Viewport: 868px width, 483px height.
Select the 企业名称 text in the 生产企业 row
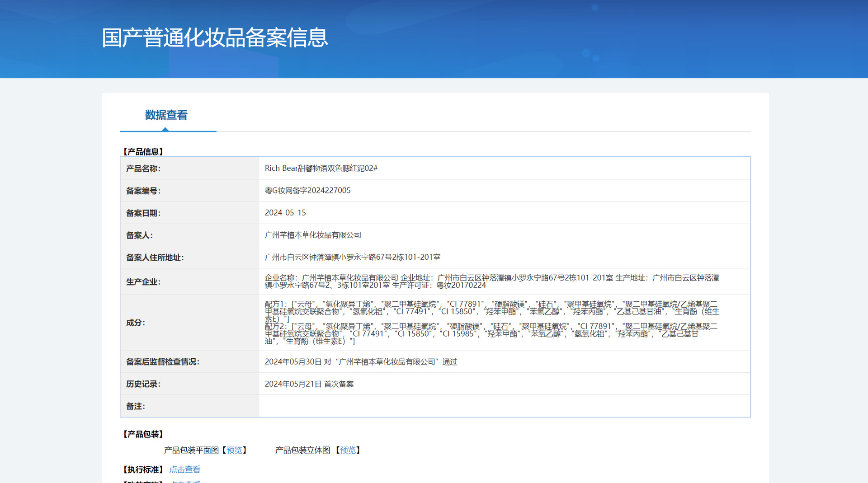pyautogui.click(x=331, y=278)
